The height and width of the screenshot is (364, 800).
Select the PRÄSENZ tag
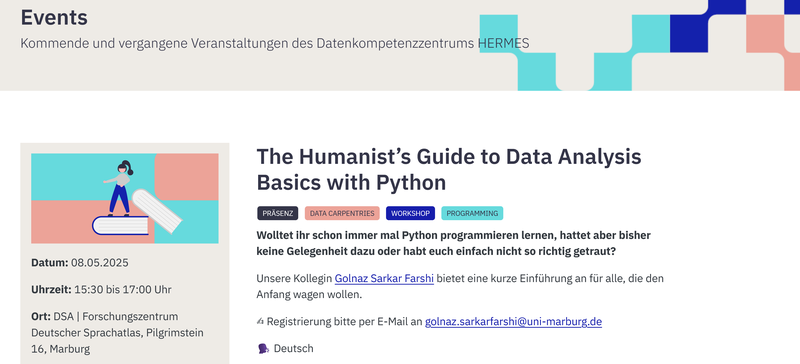(x=278, y=213)
